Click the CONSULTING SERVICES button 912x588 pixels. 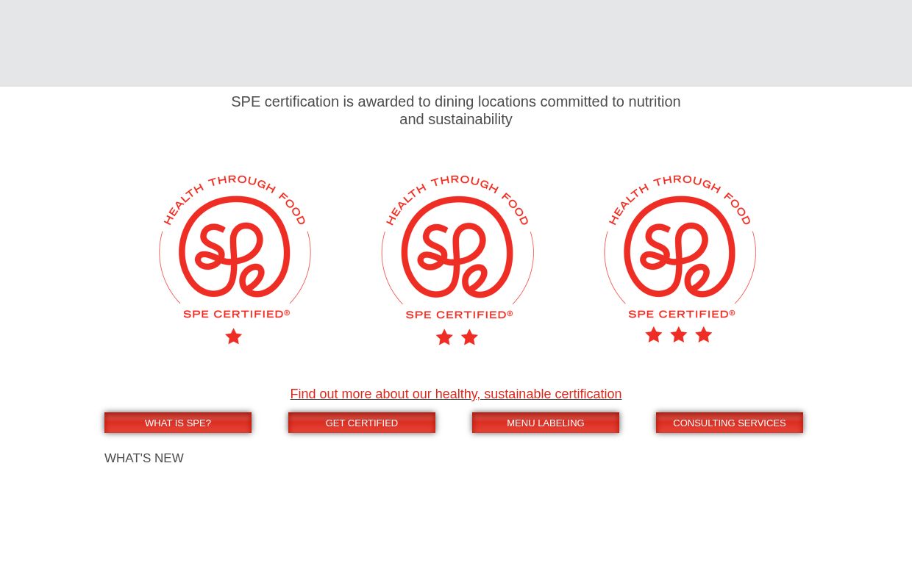coord(729,423)
